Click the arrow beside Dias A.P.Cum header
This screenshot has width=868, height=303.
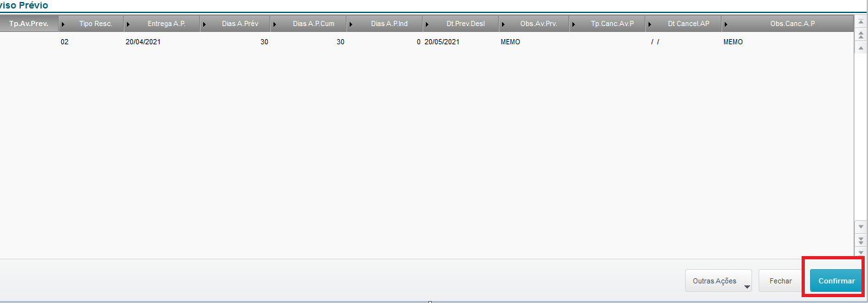[x=275, y=24]
